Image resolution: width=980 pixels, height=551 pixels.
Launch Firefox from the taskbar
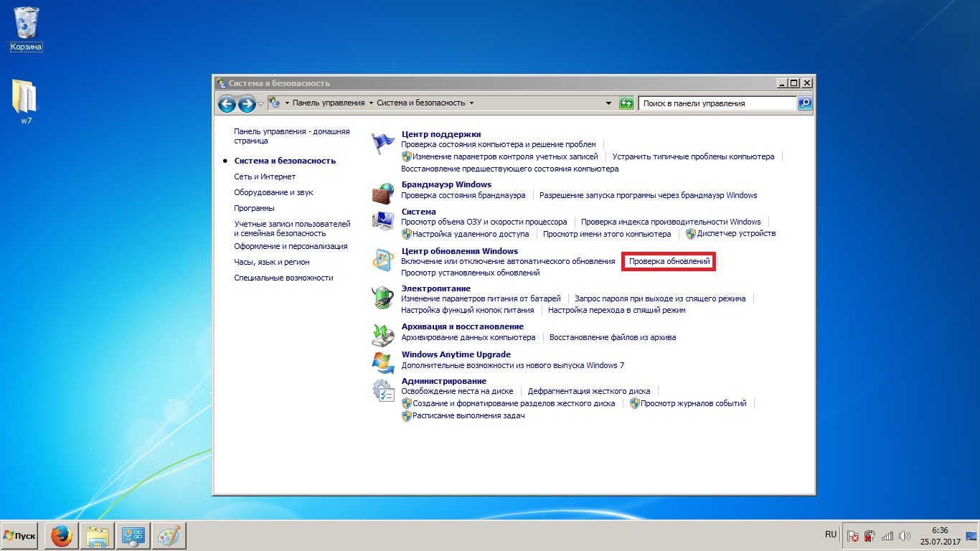point(62,536)
